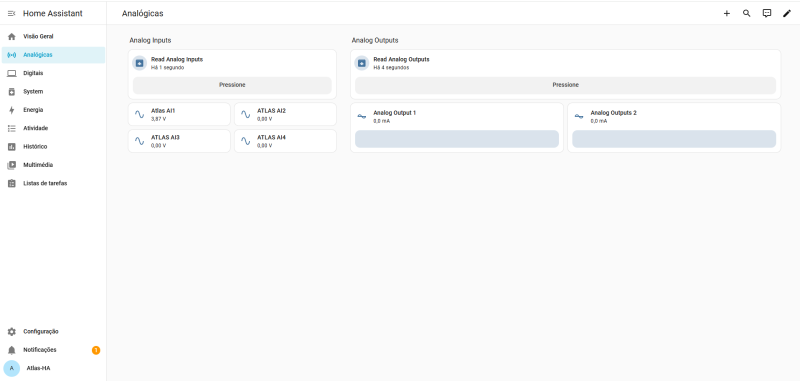This screenshot has height=381, width=800.
Task: Open the Multimédia panel
Action: [x=54, y=165]
